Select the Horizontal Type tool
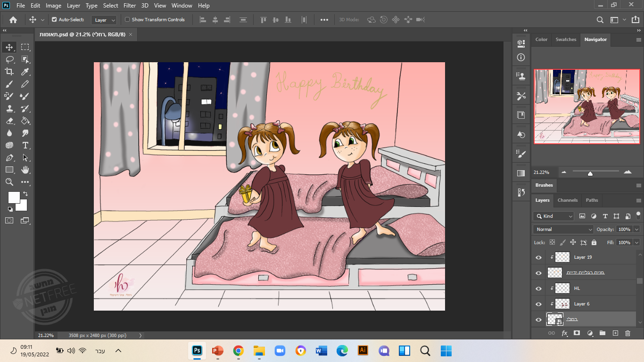644x362 pixels. click(x=25, y=145)
